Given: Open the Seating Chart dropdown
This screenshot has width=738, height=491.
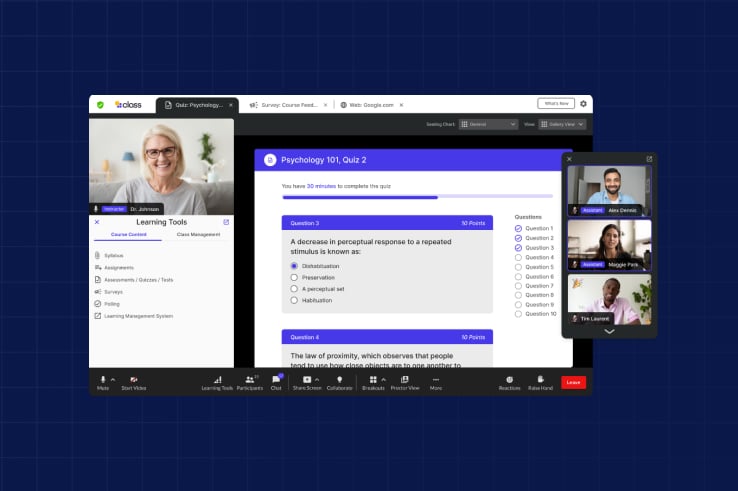Looking at the screenshot, I should click(492, 124).
